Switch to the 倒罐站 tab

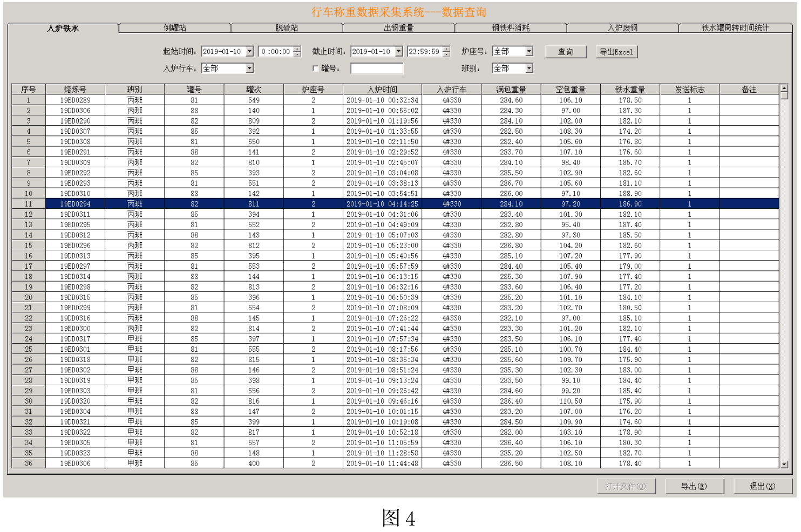pos(174,28)
